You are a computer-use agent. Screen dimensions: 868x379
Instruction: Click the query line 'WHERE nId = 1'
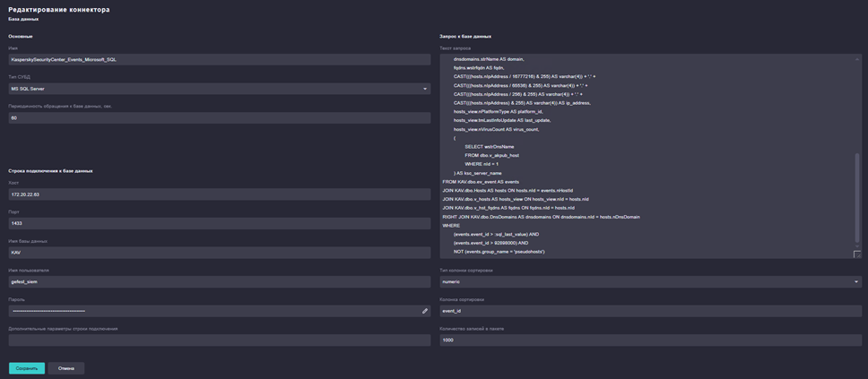click(x=482, y=164)
